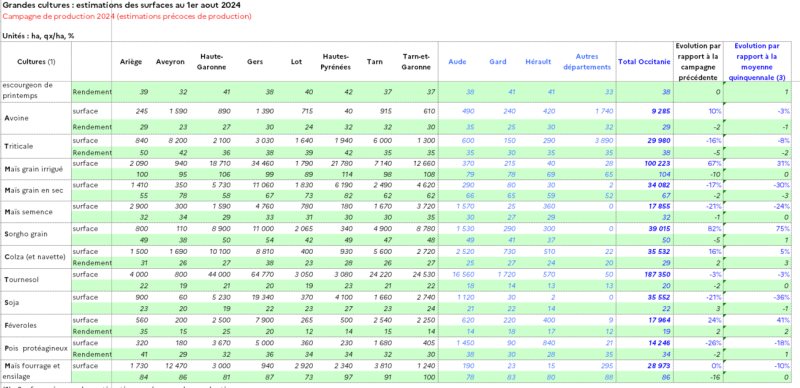This screenshot has width=800, height=388.
Task: Click the 'Total Occitanie' column header
Action: 643,62
